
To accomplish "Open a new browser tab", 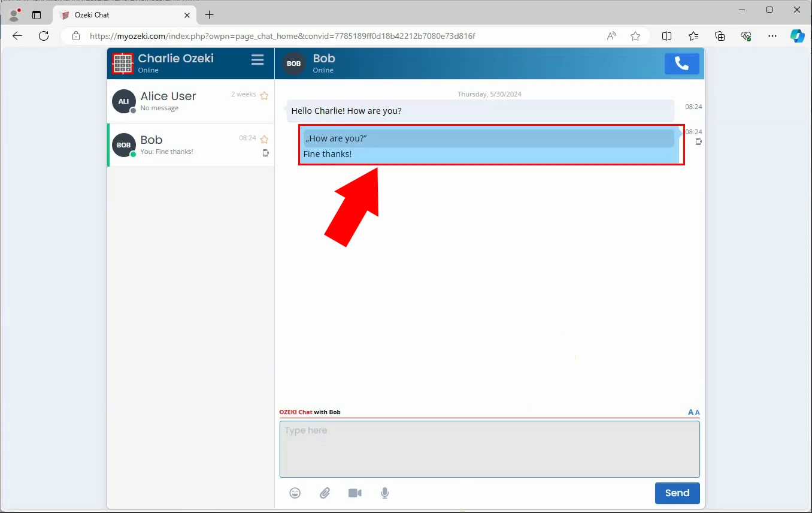I will pos(209,15).
